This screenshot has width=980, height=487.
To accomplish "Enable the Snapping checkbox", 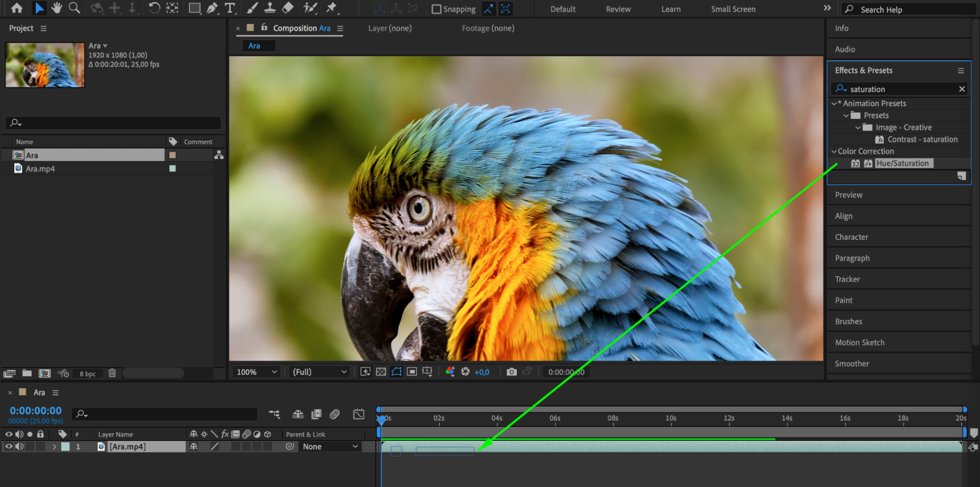I will (x=436, y=9).
